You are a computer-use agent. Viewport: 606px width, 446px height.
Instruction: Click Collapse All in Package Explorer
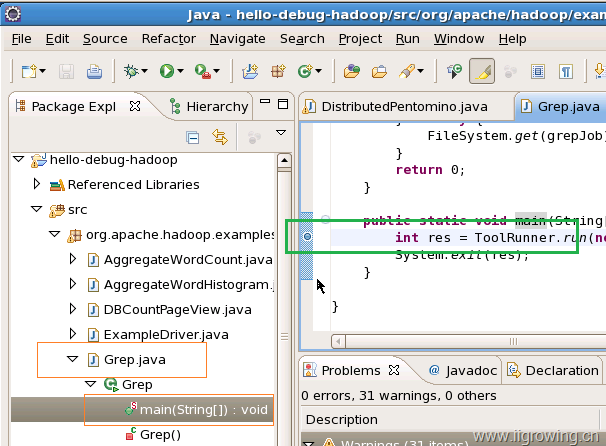(192, 138)
